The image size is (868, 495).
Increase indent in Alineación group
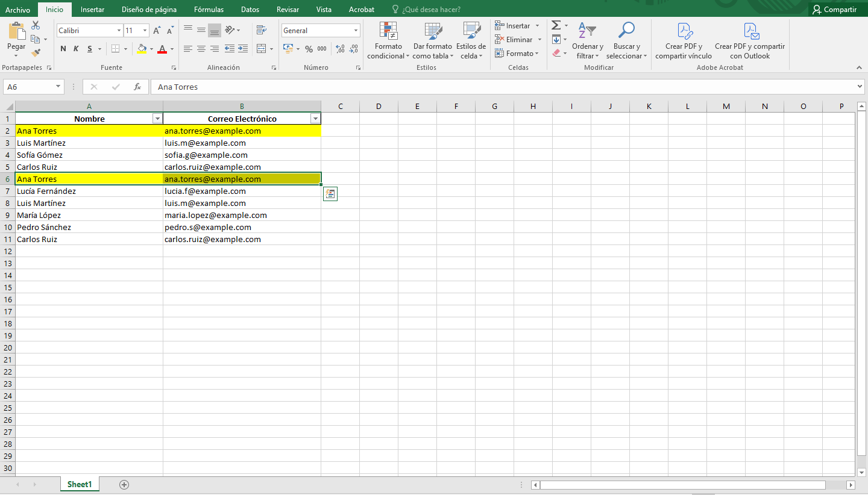tap(243, 49)
